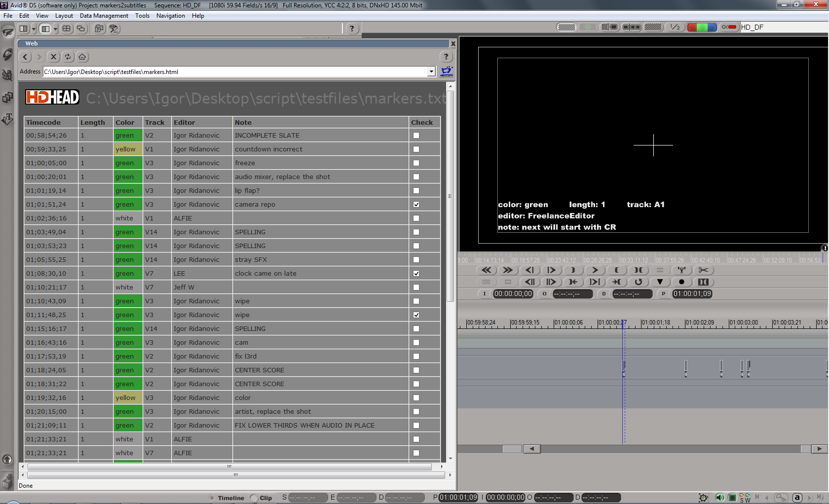Go back in the Web browser panel
Screen dimensions: 829x504
point(25,57)
